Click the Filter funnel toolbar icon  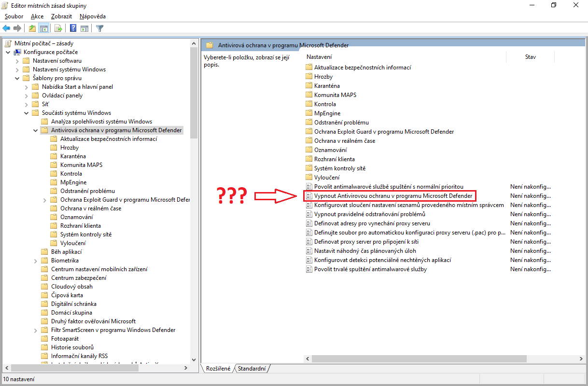99,28
